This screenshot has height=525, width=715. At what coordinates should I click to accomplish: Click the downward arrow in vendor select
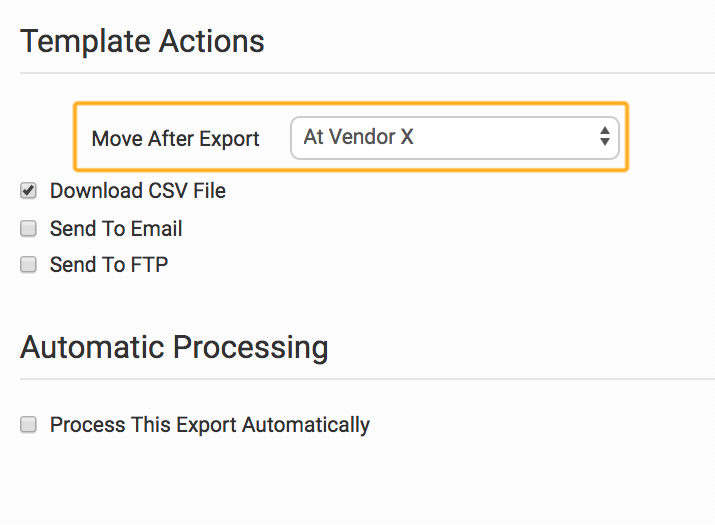click(604, 144)
